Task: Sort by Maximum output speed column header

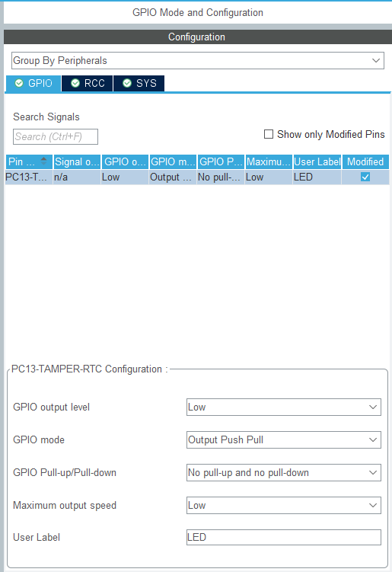Action: (269, 161)
